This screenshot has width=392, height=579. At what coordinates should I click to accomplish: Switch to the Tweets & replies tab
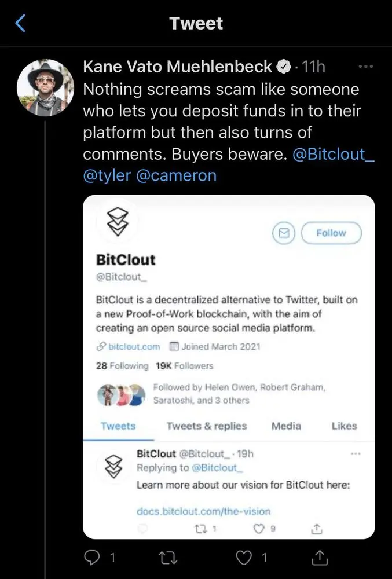click(x=206, y=426)
